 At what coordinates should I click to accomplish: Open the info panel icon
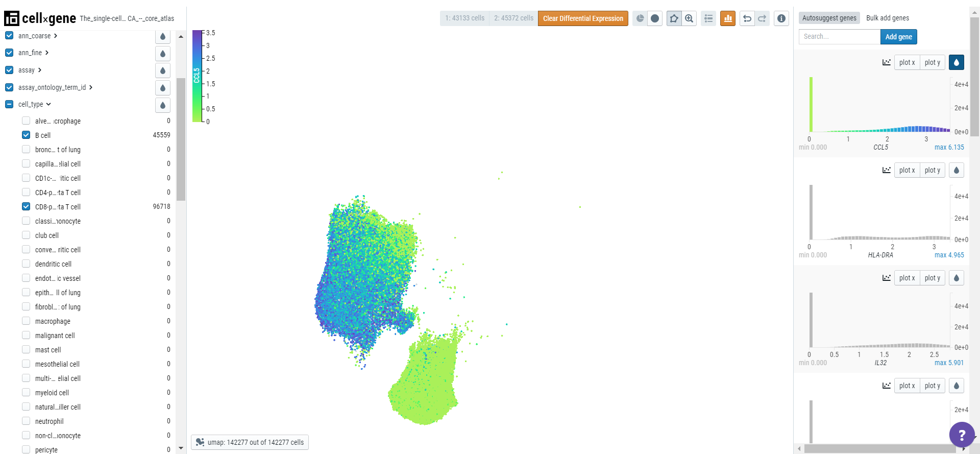(781, 18)
